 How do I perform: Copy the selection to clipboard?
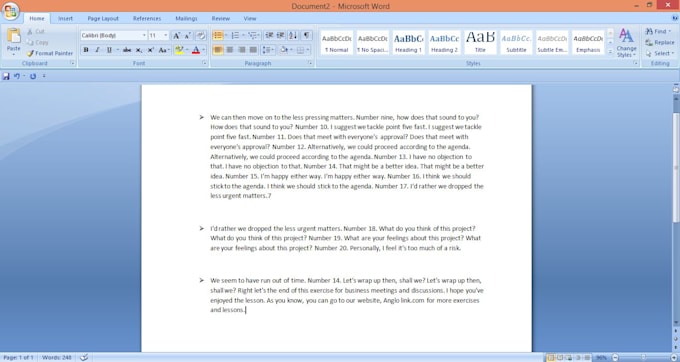coord(37,42)
